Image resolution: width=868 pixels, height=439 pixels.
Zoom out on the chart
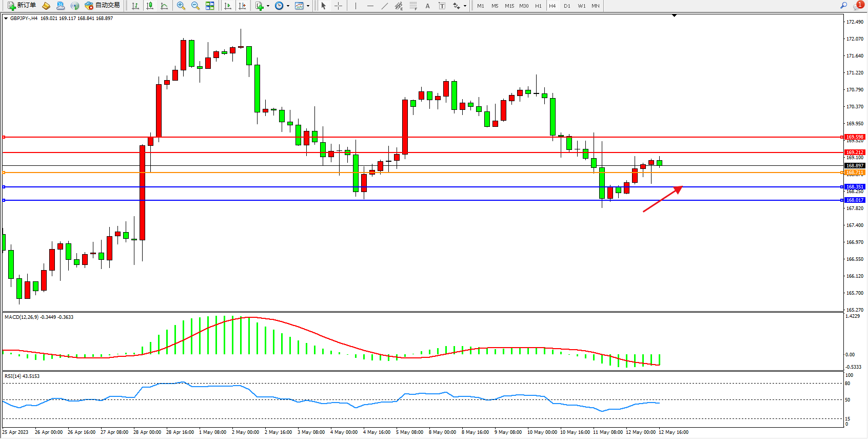pyautogui.click(x=195, y=6)
